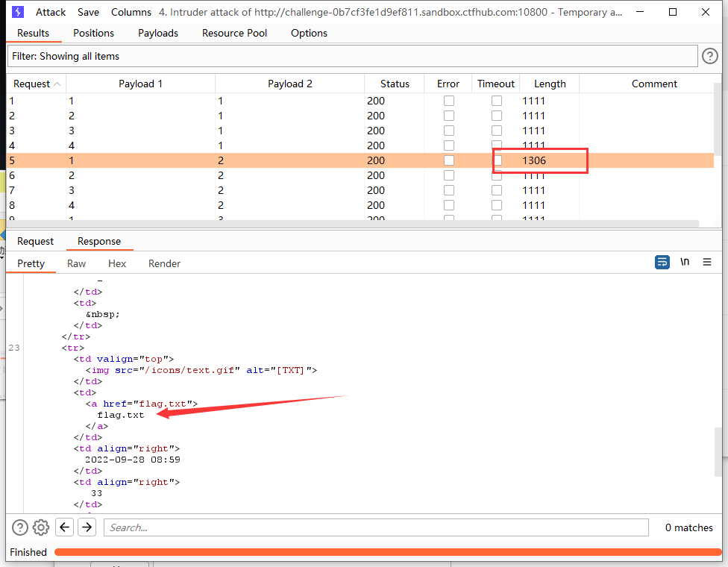Screen dimensions: 728x567
Task: Open search settings gear icon
Action: [x=41, y=527]
